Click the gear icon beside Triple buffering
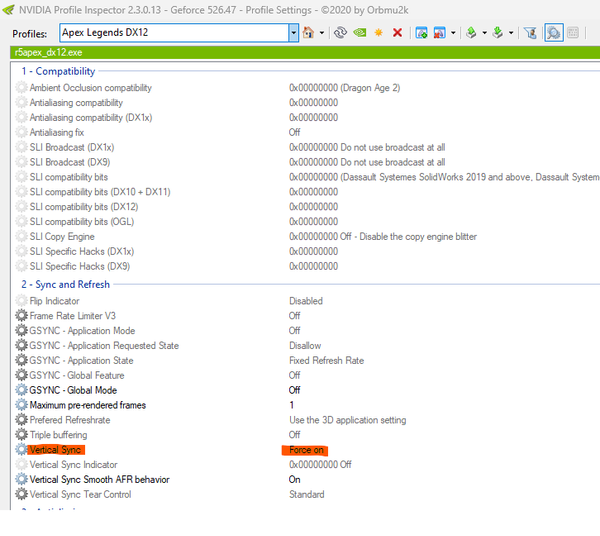The image size is (600, 536). click(x=21, y=435)
